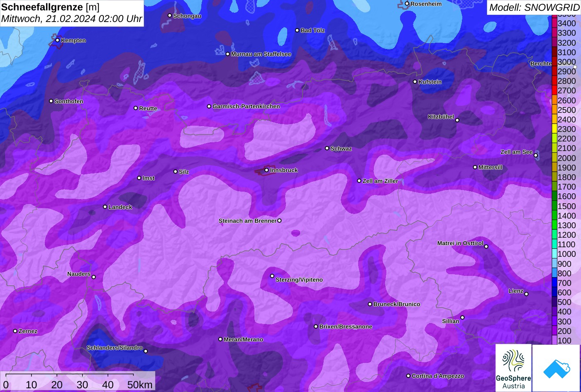Image resolution: width=581 pixels, height=392 pixels.
Task: Select the Rosenheim label
Action: coord(426,4)
